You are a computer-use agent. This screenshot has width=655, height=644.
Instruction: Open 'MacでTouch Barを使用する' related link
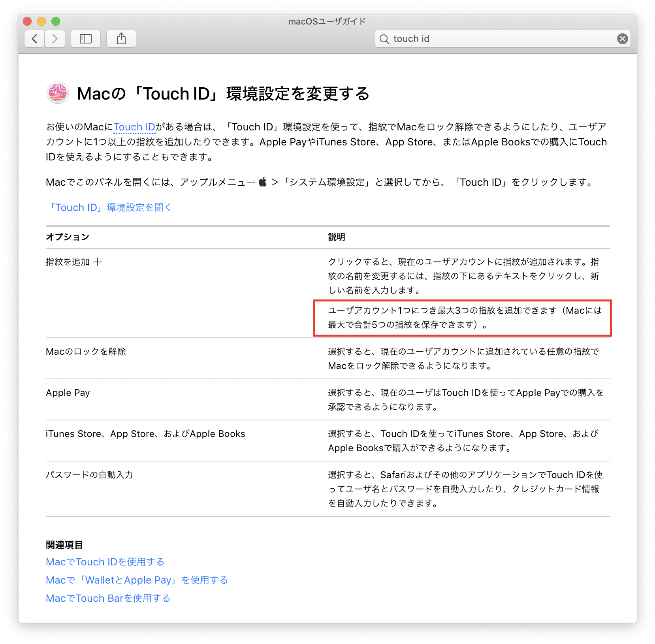click(x=108, y=598)
